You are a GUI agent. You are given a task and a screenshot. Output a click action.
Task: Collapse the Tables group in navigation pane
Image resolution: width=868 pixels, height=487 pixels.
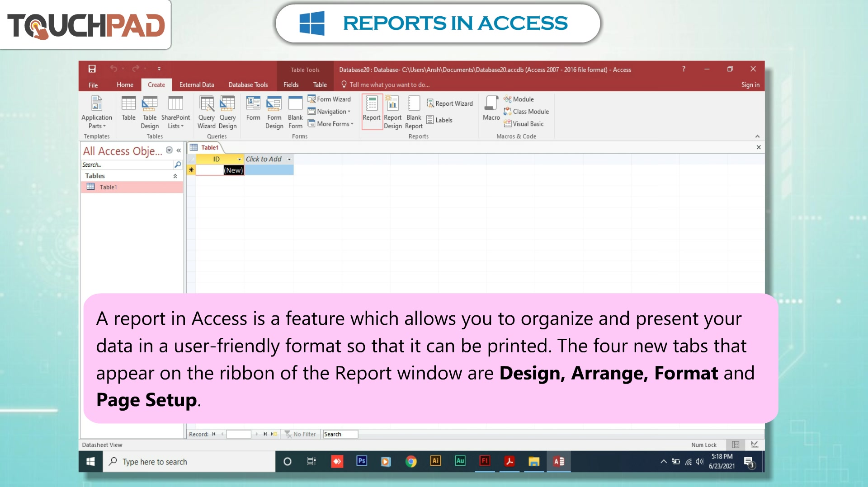[x=175, y=176]
